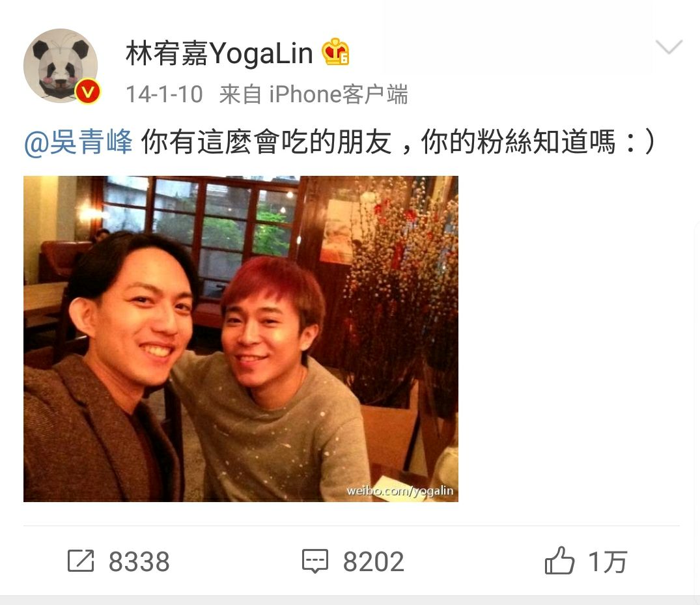
Task: Open comments via speech bubble icon
Action: pos(315,561)
